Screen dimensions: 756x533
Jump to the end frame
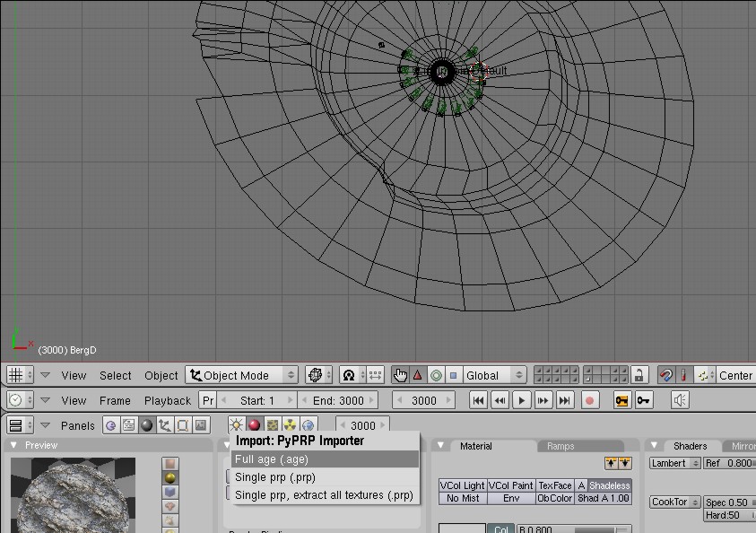[565, 400]
